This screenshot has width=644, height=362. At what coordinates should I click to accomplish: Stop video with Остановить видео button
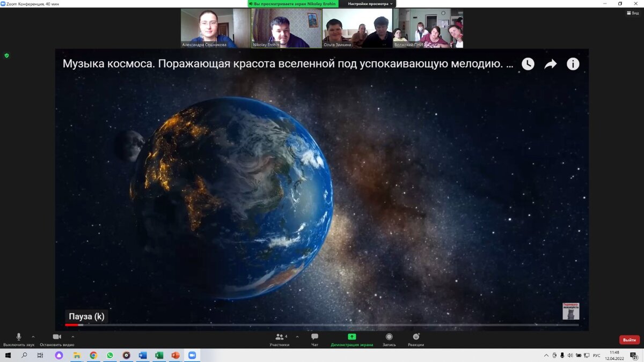pos(57,339)
